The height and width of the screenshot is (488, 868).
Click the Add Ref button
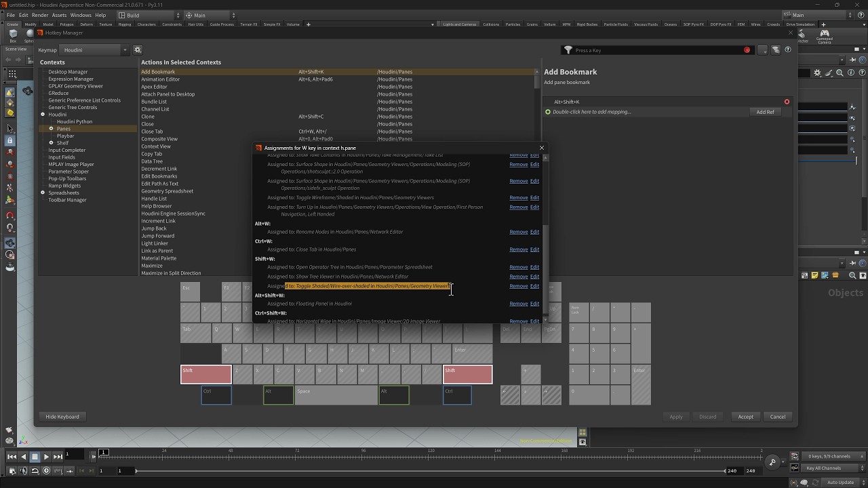click(x=765, y=112)
